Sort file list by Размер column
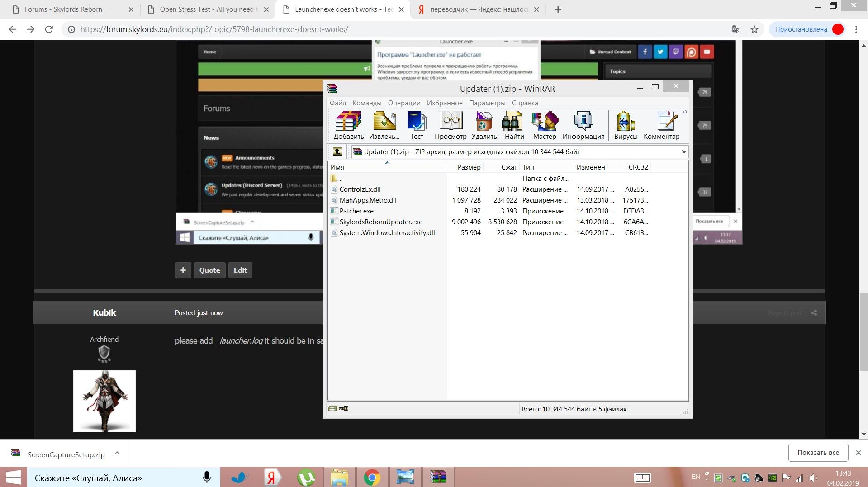Viewport: 868px width, 487px height. pos(465,167)
